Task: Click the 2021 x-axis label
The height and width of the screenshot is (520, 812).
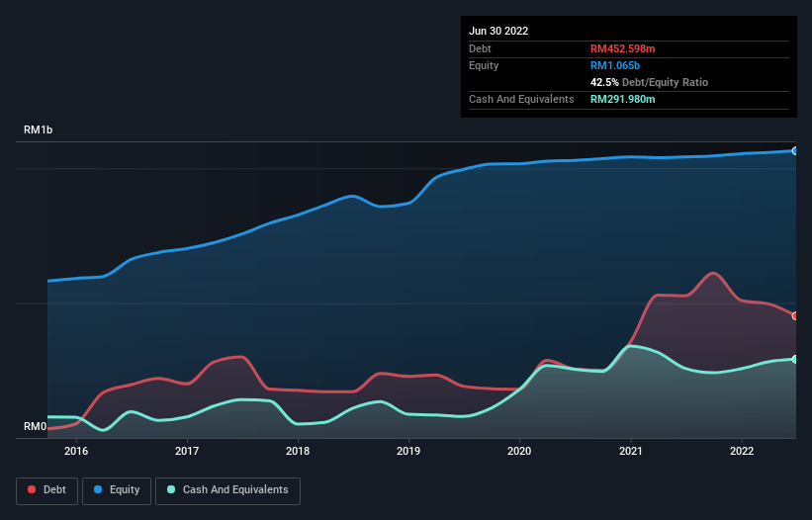Action: point(631,451)
